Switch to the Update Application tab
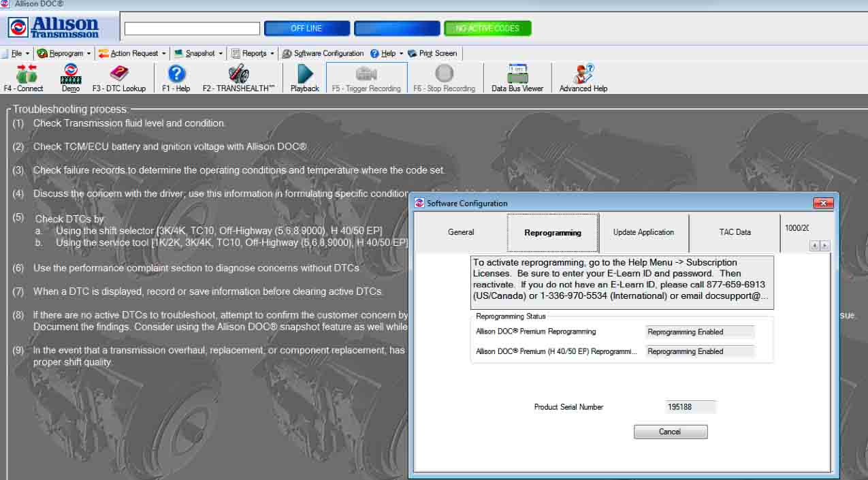868x480 pixels. point(643,232)
